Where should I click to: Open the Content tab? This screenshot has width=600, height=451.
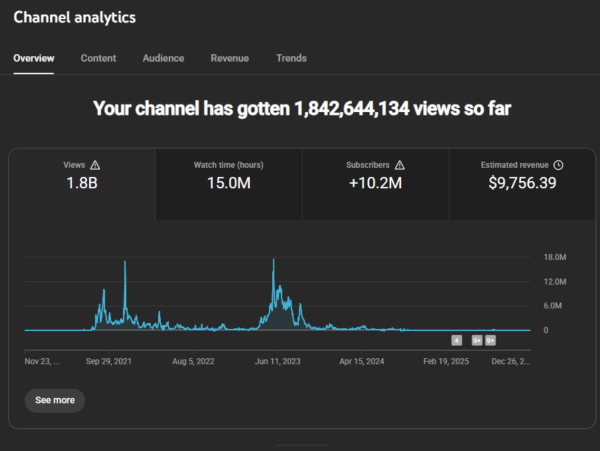point(98,59)
